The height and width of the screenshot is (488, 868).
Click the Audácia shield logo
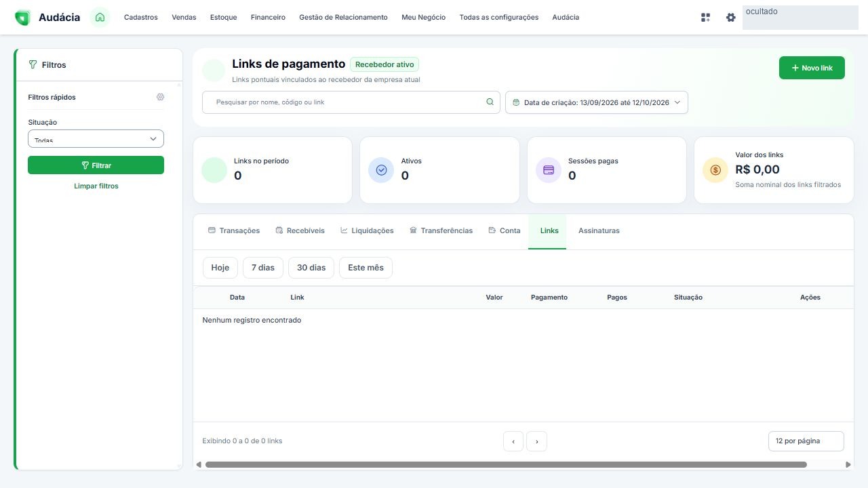(22, 18)
